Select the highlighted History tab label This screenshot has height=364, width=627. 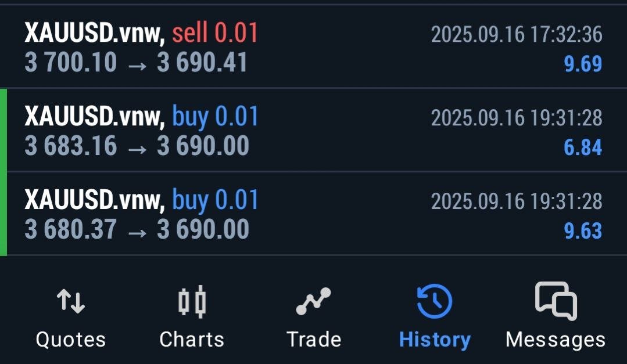(x=435, y=339)
